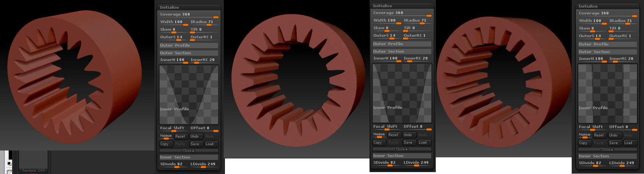Open Inner Section in the rightmost panel
644x174 pixels.
pos(607,156)
